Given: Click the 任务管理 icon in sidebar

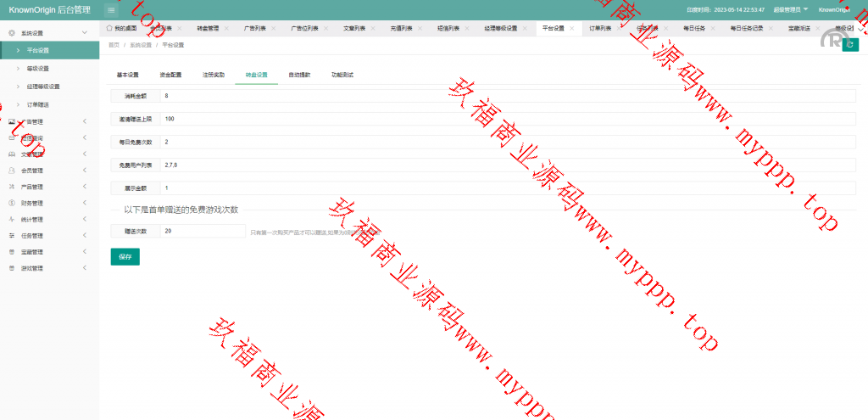Looking at the screenshot, I should pos(12,235).
